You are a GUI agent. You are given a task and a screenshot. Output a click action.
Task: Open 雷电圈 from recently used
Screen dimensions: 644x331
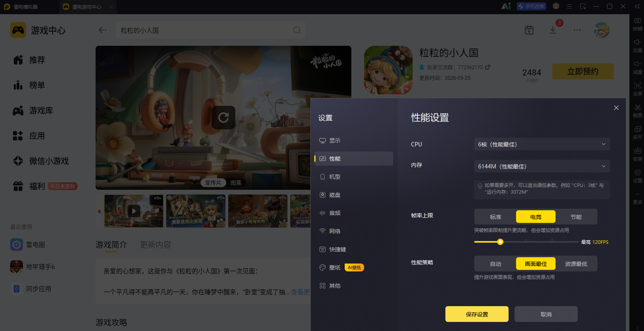tap(28, 245)
